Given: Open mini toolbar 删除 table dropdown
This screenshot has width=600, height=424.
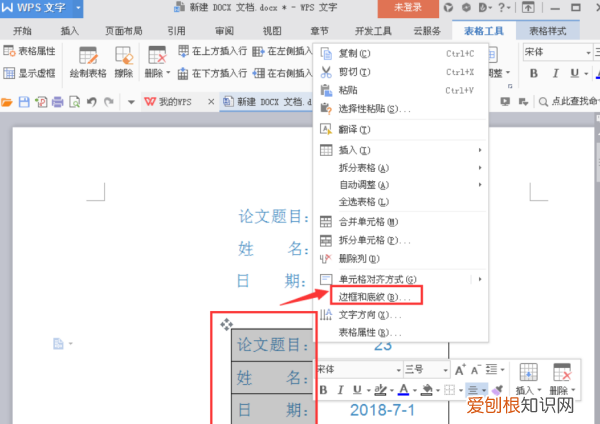Looking at the screenshot, I should tap(562, 379).
